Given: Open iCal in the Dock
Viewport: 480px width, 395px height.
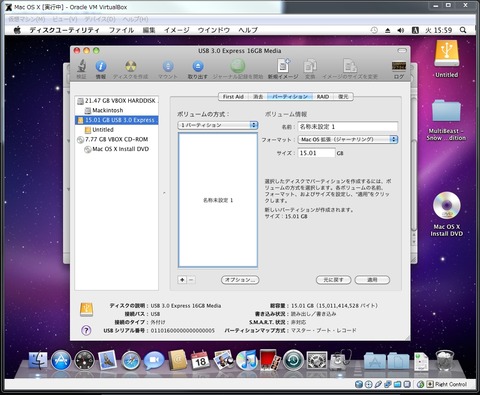Looking at the screenshot, I should (200, 360).
